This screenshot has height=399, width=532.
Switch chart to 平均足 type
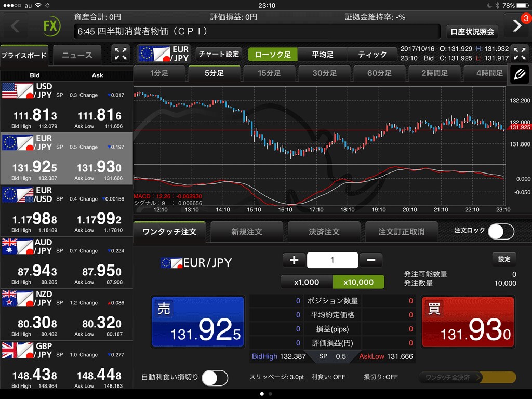point(323,54)
